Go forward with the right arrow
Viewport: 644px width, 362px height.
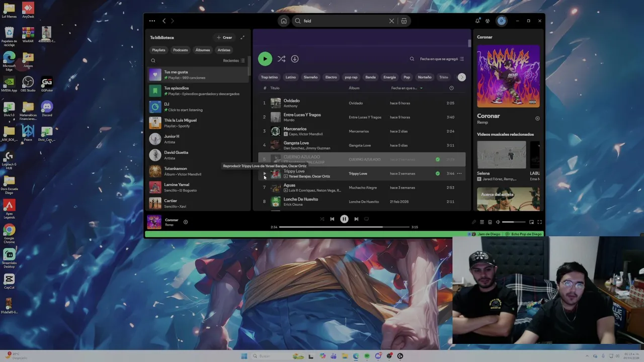[x=173, y=21]
